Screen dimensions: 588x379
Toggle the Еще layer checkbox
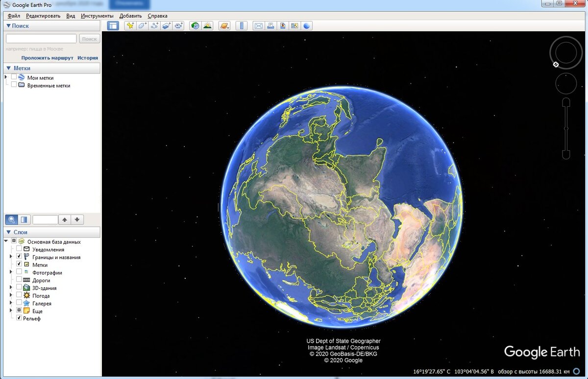(x=19, y=310)
